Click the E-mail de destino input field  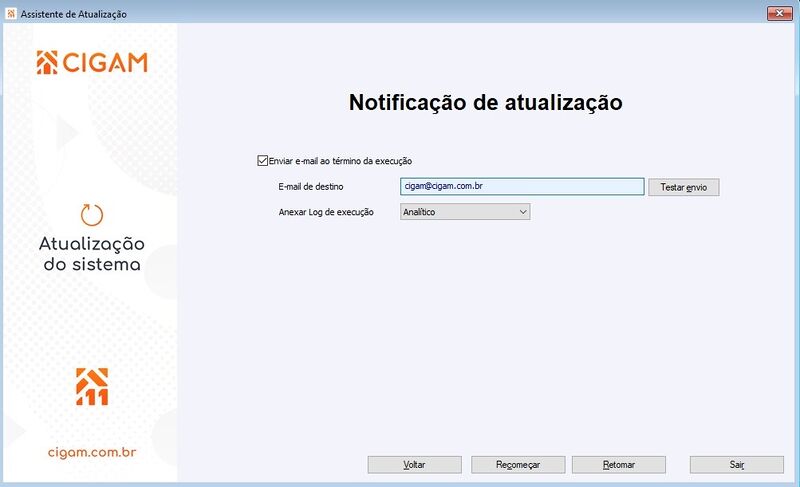point(522,187)
